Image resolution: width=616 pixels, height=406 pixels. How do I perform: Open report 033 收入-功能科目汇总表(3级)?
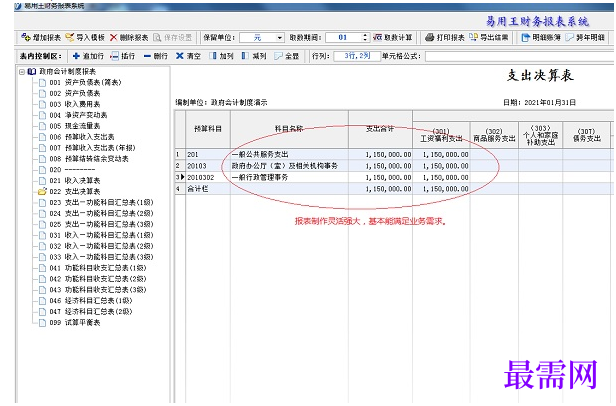tap(101, 257)
